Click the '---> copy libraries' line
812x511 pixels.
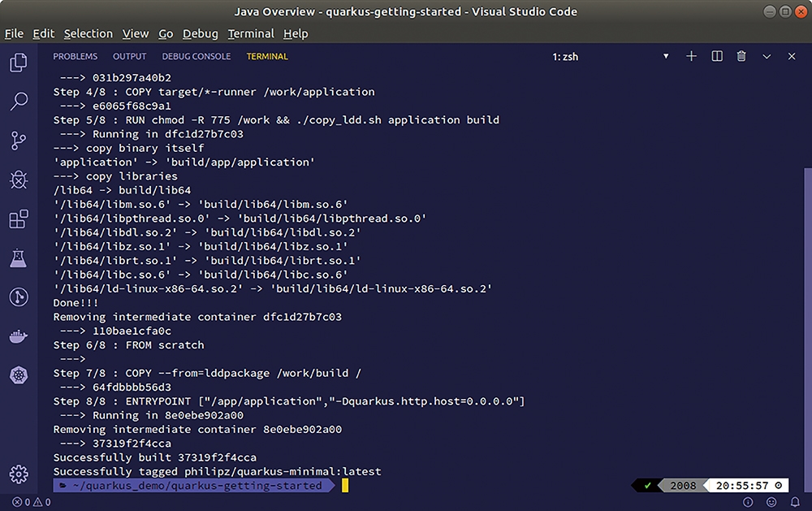pos(115,176)
